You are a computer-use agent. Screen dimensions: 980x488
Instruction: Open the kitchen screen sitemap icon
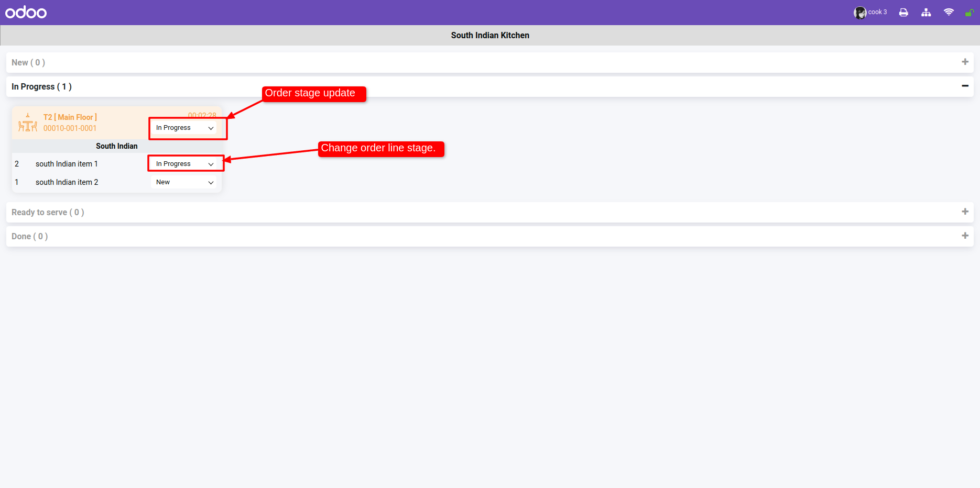pyautogui.click(x=926, y=13)
